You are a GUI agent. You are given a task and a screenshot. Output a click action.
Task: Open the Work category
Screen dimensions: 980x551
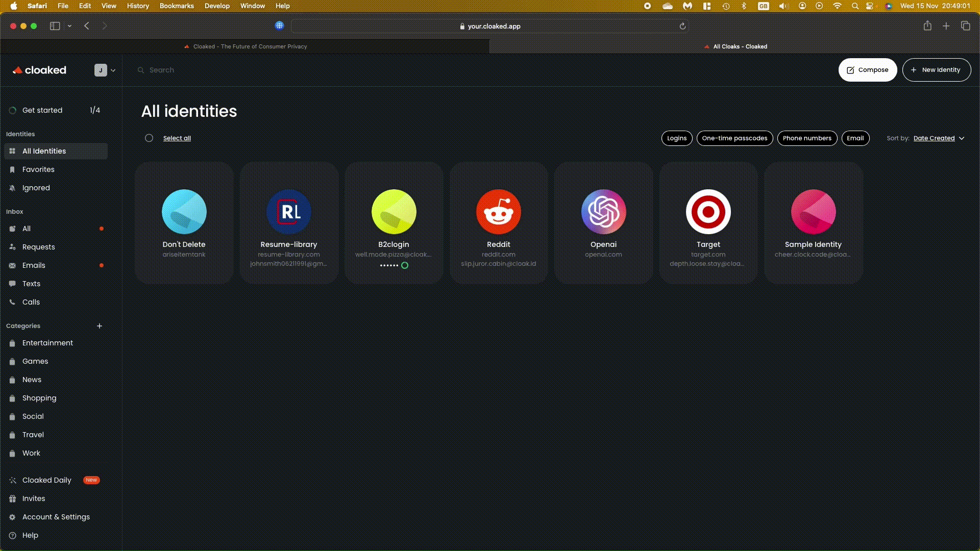pyautogui.click(x=56, y=453)
